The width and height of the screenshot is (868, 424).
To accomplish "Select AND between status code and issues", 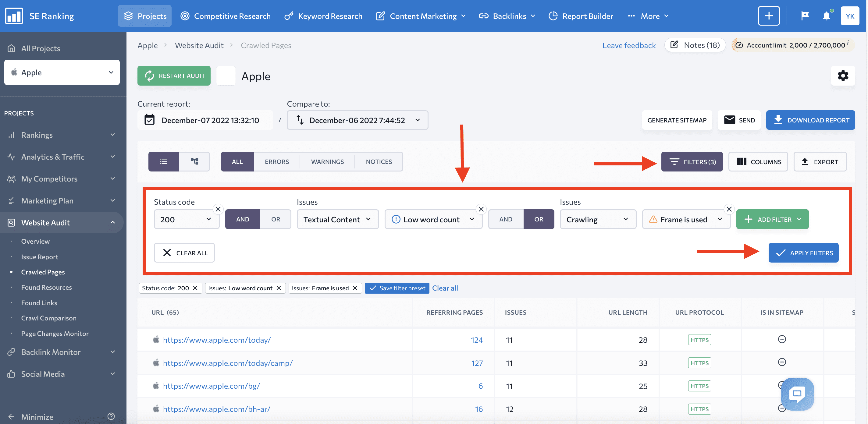I will (243, 219).
